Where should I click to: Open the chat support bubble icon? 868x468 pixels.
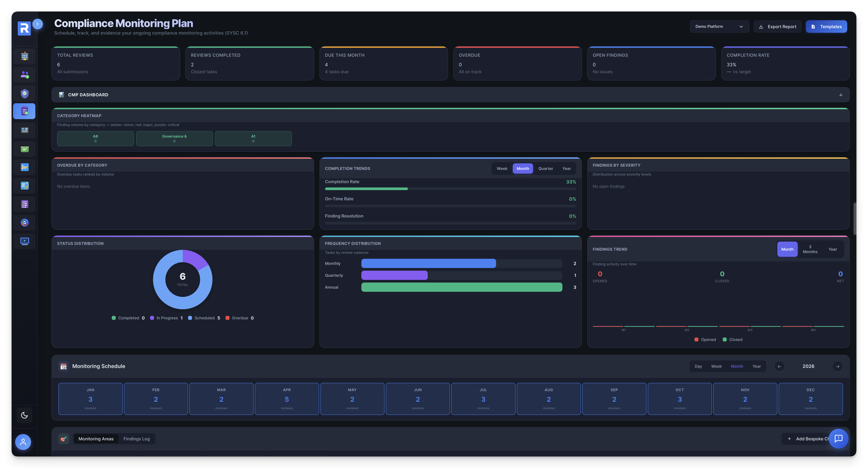click(x=838, y=438)
